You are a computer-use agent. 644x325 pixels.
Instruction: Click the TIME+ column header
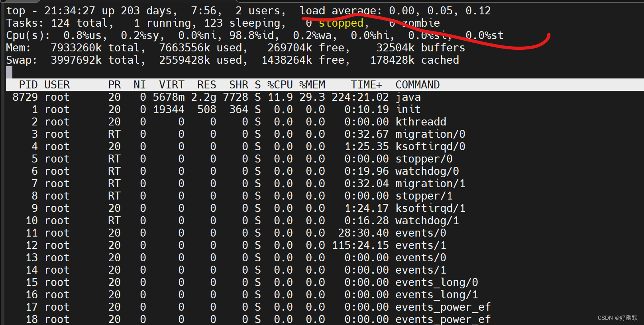pyautogui.click(x=366, y=85)
